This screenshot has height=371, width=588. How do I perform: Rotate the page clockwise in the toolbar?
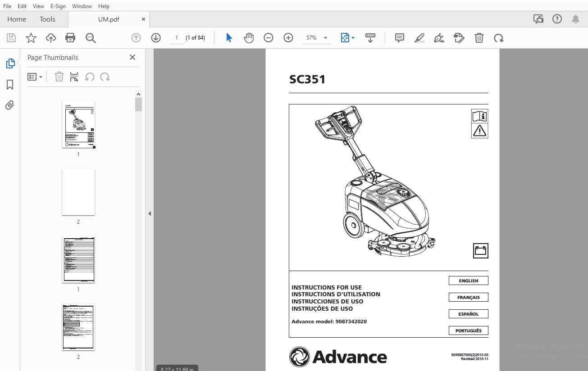498,38
